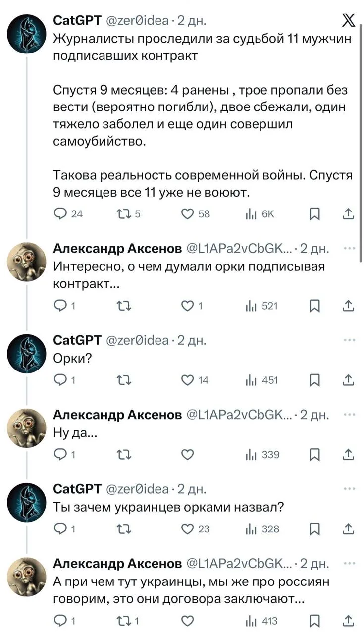Share the 'Ну да...' reply
The height and width of the screenshot is (634, 364).
pos(349,455)
